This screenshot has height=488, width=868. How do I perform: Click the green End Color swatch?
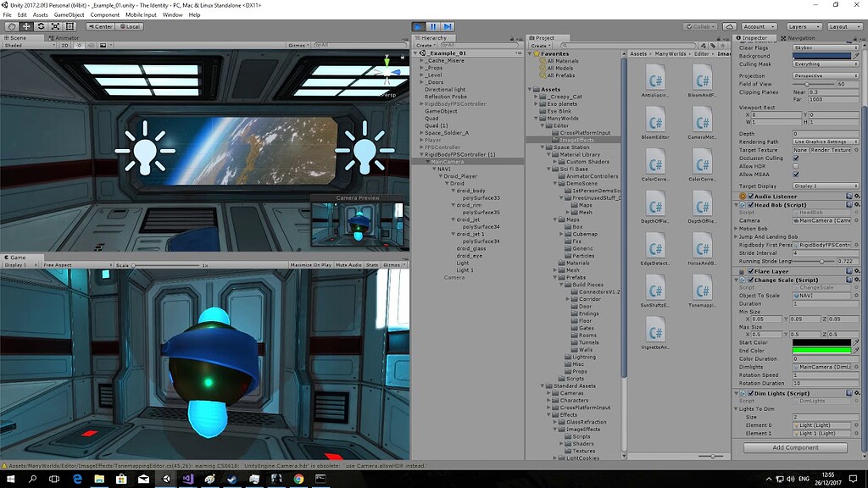click(x=821, y=351)
